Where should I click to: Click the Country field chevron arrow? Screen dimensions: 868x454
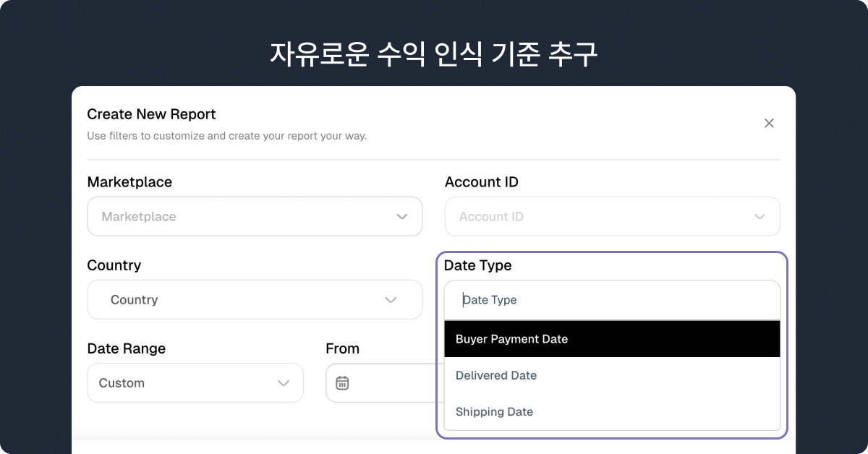pos(391,300)
